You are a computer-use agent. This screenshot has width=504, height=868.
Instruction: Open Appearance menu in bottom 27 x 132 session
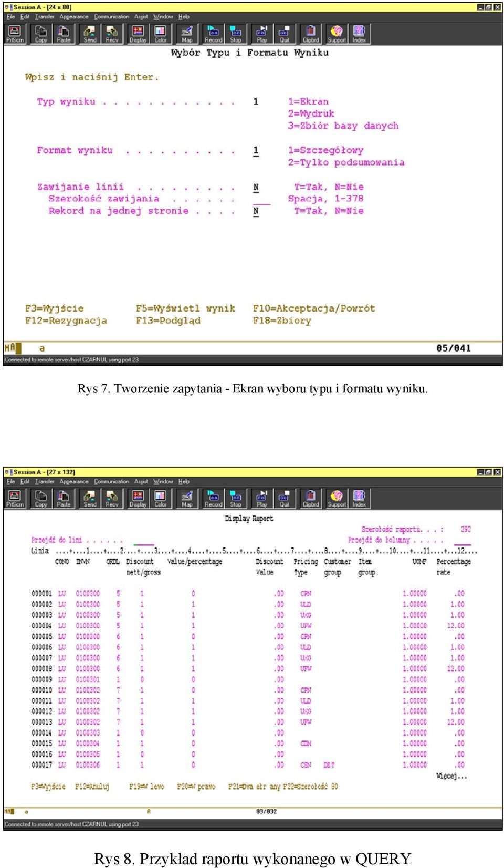click(x=74, y=481)
